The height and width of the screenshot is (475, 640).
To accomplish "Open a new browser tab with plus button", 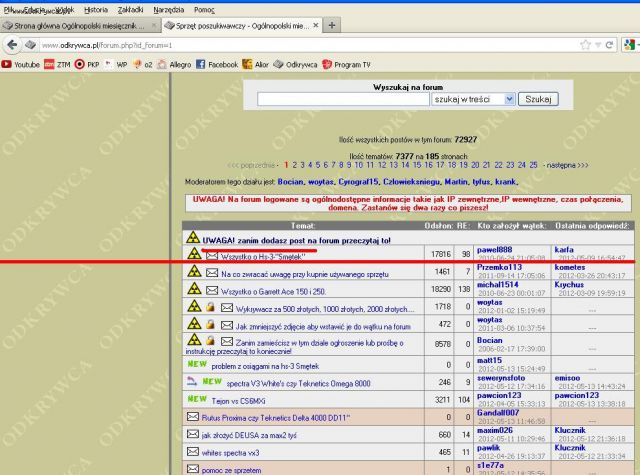I will click(x=332, y=25).
